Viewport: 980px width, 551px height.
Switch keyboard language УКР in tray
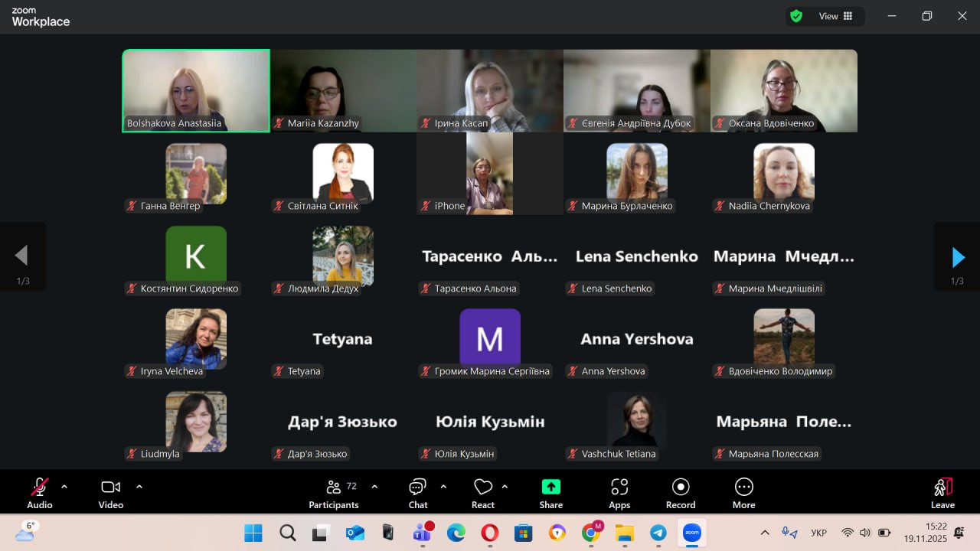pyautogui.click(x=818, y=533)
